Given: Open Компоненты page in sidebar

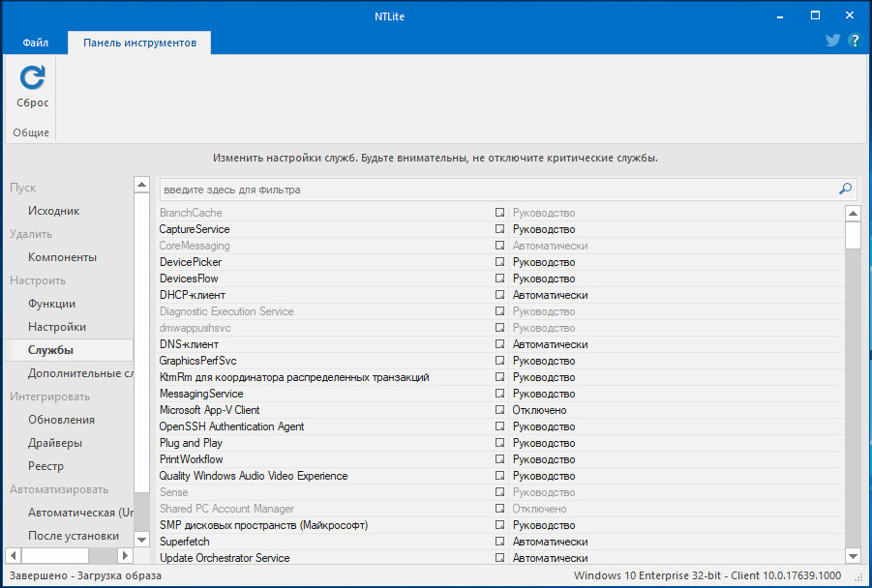Looking at the screenshot, I should [62, 256].
